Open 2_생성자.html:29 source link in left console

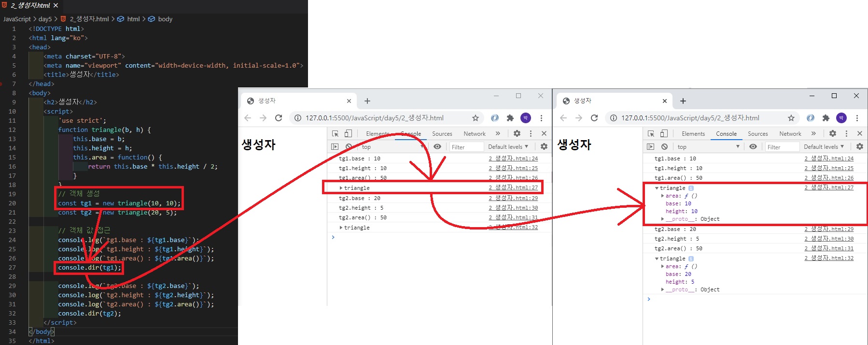click(x=513, y=198)
